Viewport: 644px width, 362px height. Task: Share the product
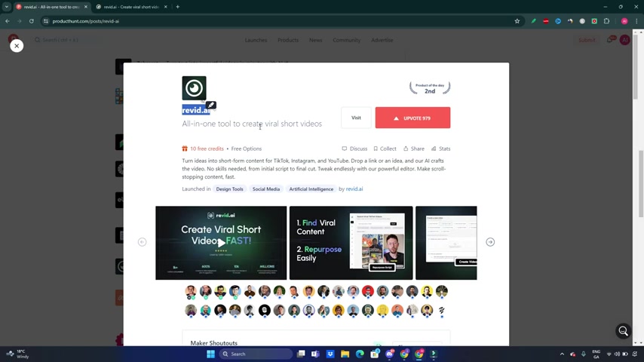pyautogui.click(x=413, y=149)
